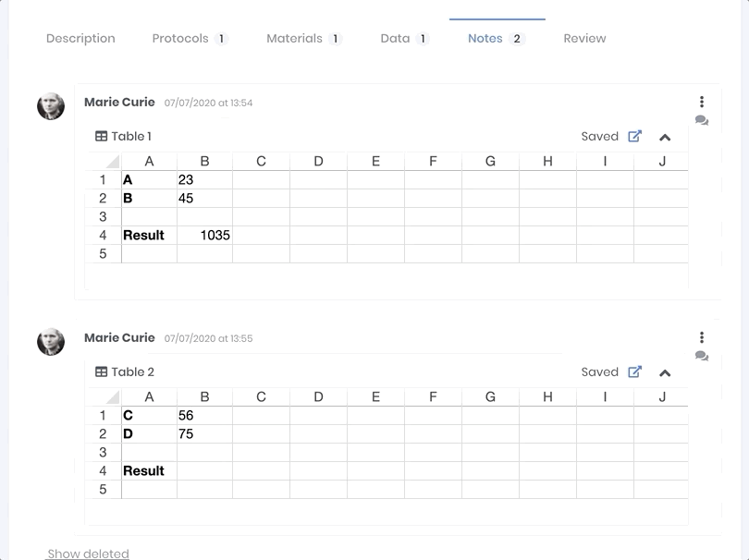Go to the Data tab
This screenshot has height=560, width=749.
(x=395, y=38)
